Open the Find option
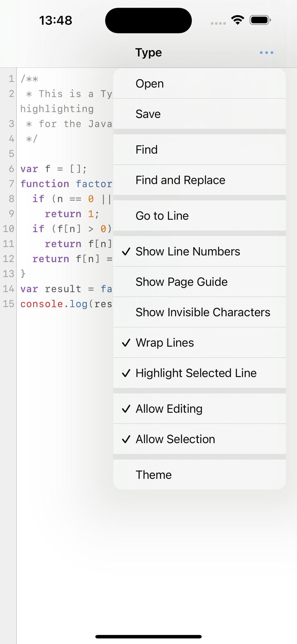Image resolution: width=297 pixels, height=644 pixels. [x=200, y=150]
